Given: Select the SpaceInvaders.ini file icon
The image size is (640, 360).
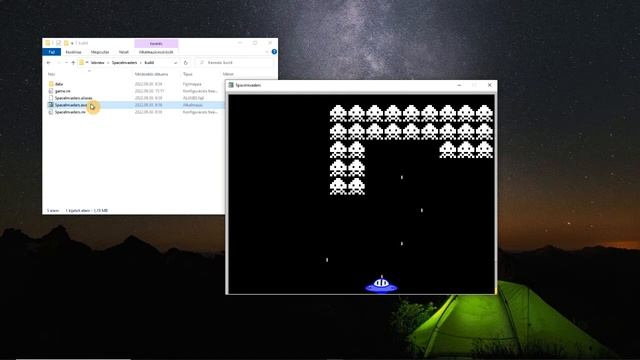Looking at the screenshot, I should (x=51, y=112).
